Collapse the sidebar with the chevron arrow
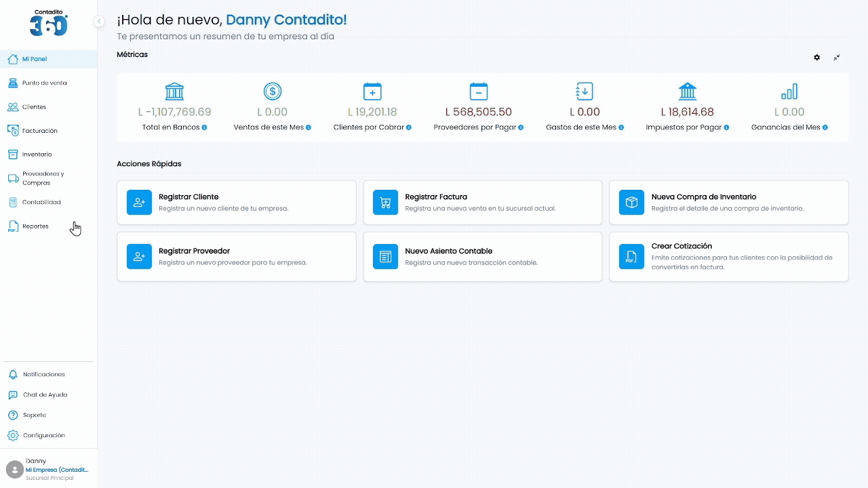 99,22
